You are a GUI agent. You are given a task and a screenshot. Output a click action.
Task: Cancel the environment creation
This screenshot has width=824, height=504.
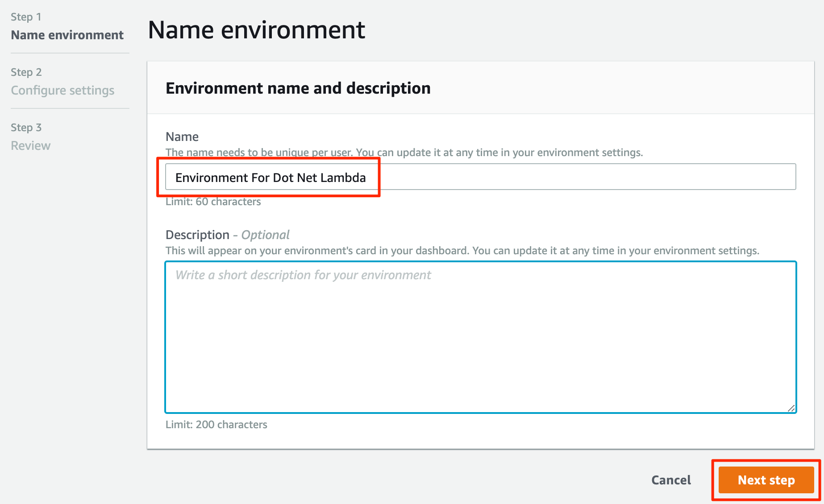pos(670,480)
